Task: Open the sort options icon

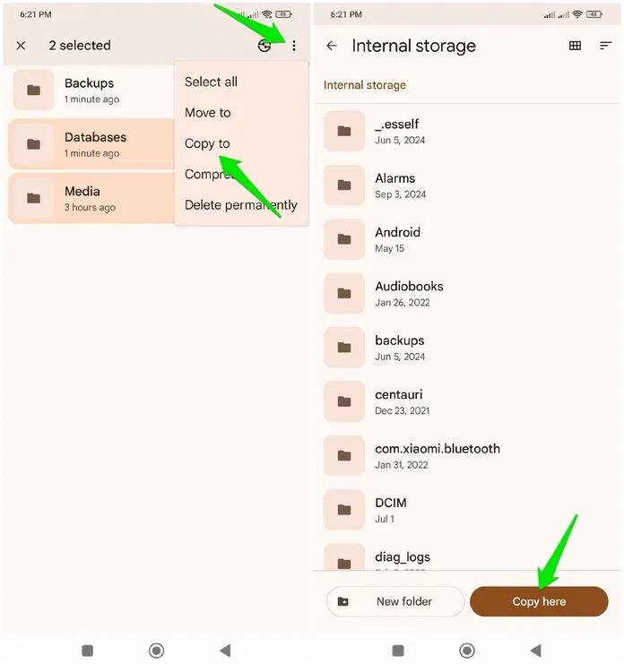Action: (x=605, y=46)
